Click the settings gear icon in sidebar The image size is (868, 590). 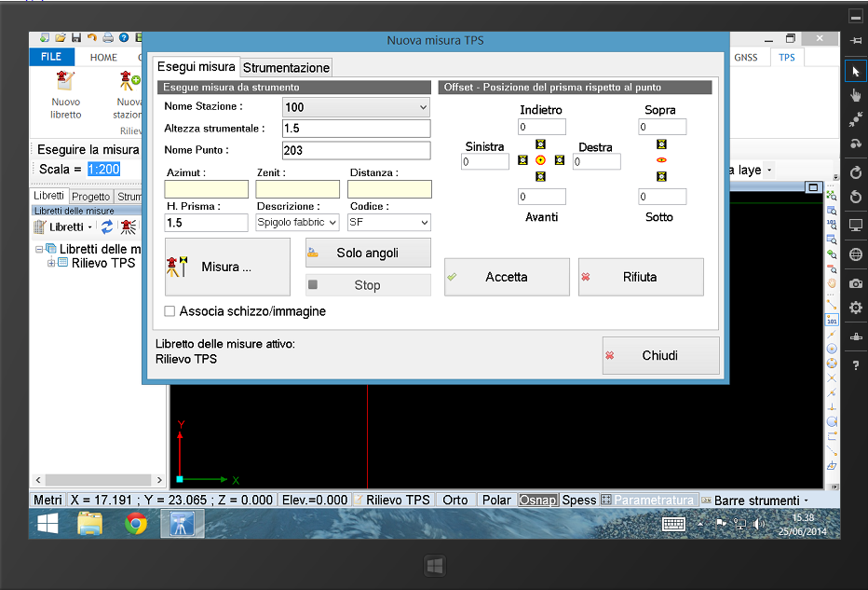[856, 308]
